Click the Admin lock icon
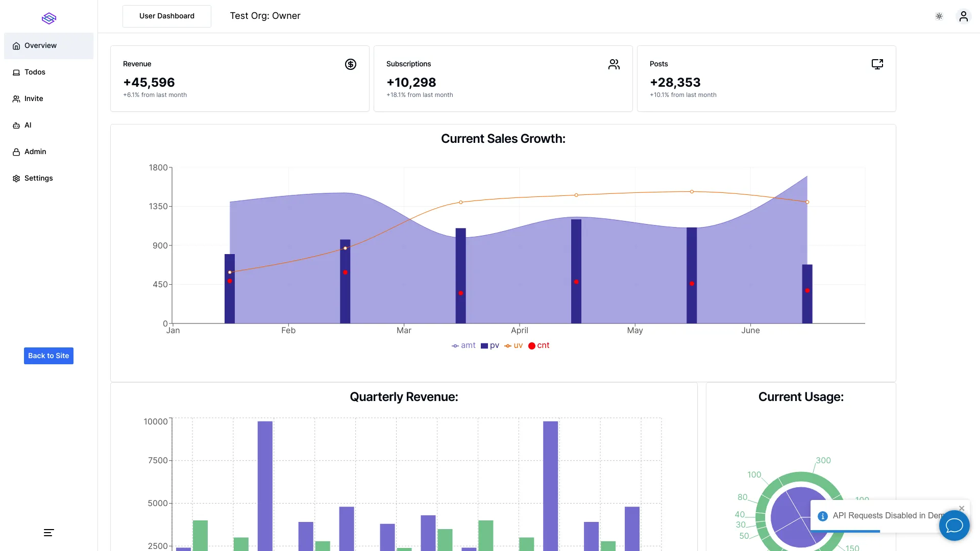 click(16, 152)
